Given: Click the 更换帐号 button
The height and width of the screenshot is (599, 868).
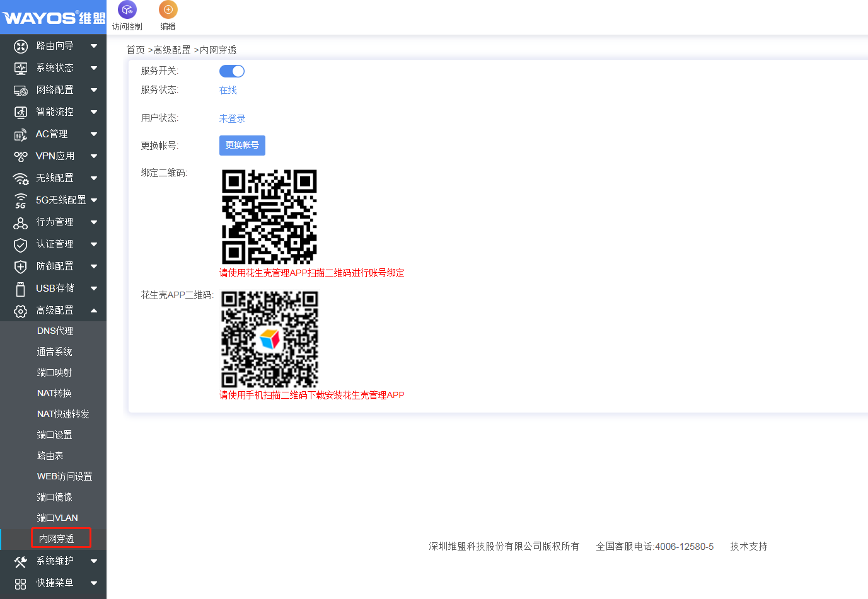Looking at the screenshot, I should pos(242,145).
